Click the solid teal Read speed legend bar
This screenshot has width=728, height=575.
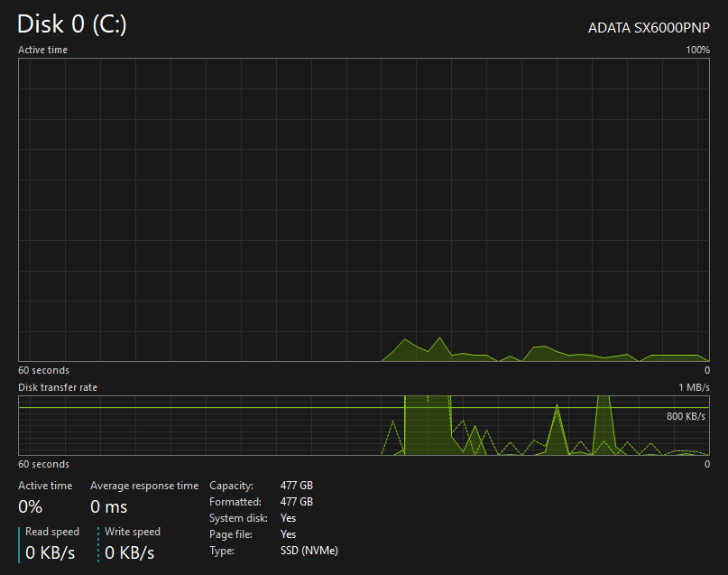[19, 545]
